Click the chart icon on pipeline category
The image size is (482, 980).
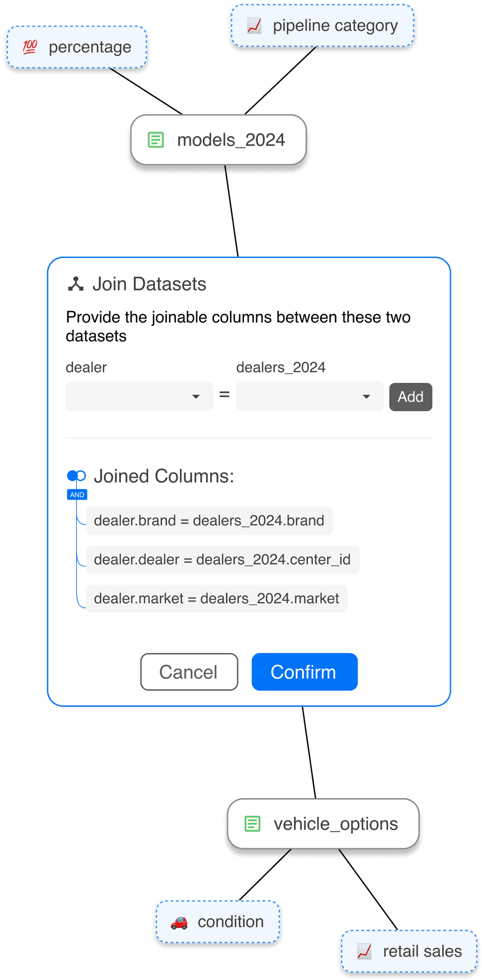[x=254, y=26]
